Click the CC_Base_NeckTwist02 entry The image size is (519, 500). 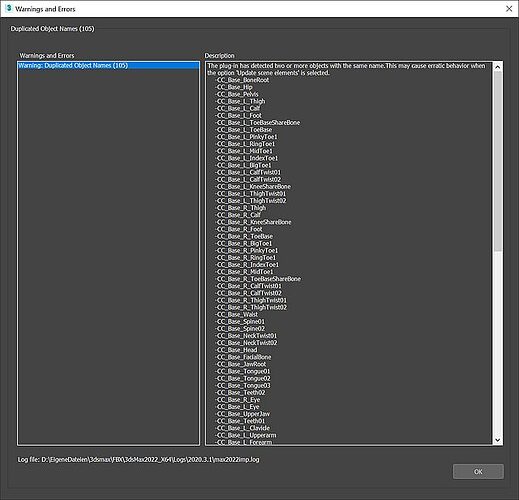246,343
